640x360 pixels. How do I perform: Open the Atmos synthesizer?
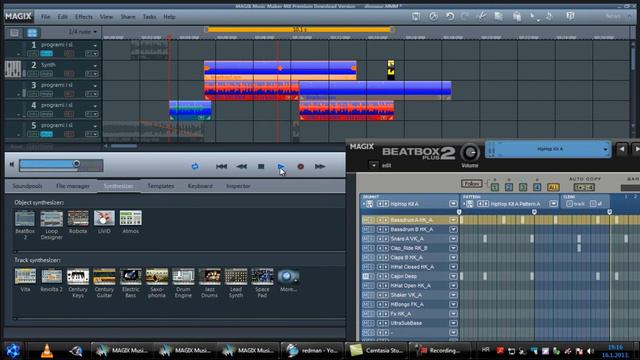[131, 218]
